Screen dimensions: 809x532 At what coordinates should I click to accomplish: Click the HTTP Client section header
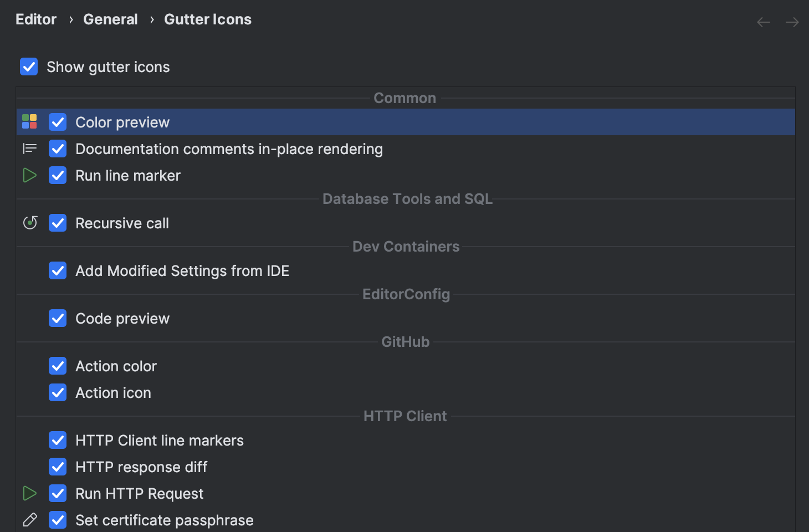coord(404,416)
